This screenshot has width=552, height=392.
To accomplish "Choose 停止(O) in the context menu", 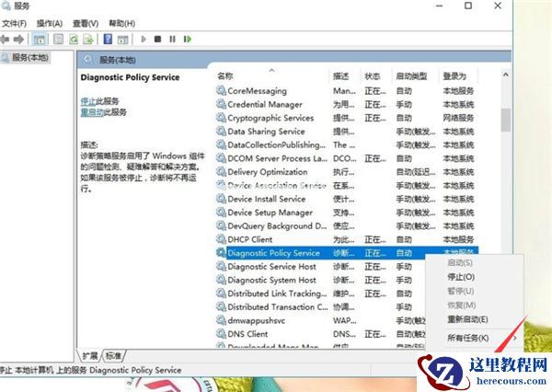I will tap(461, 277).
